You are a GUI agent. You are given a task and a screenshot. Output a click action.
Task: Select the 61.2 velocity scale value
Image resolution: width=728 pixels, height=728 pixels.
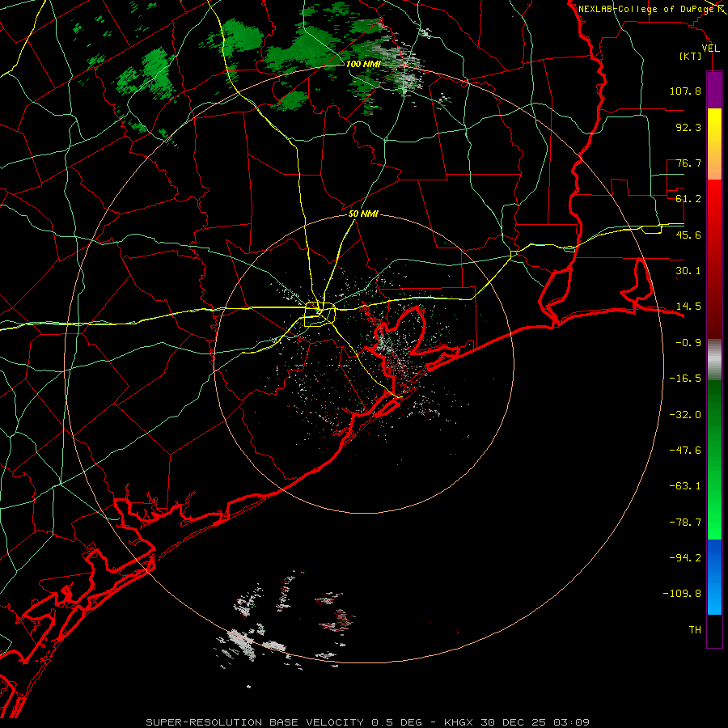(688, 199)
